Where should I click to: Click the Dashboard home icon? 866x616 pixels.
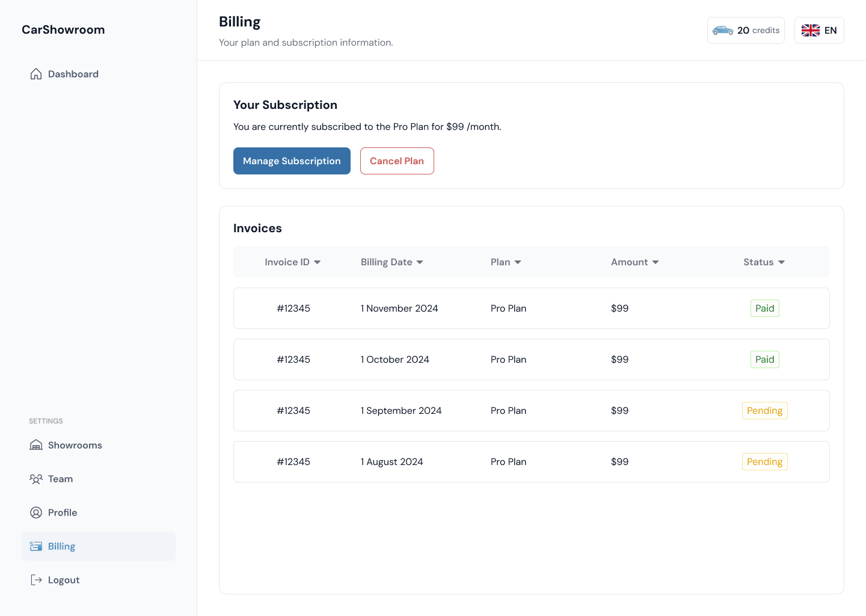point(36,74)
